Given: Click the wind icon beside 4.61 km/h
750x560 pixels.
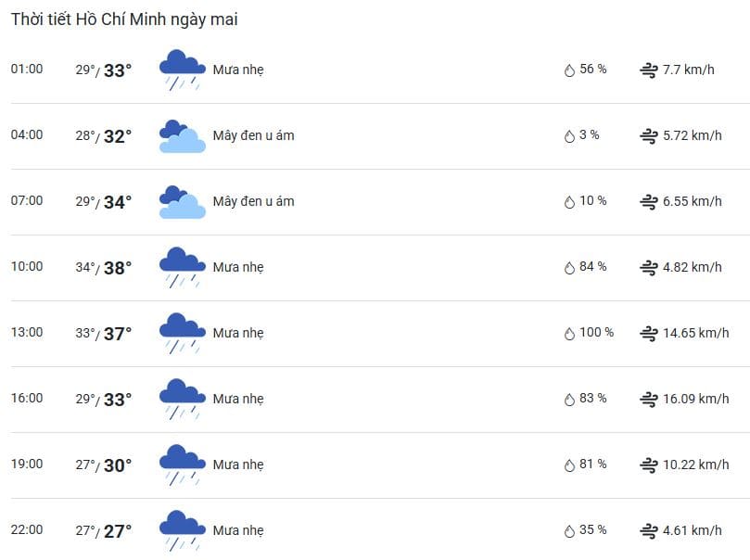Looking at the screenshot, I should [x=649, y=531].
